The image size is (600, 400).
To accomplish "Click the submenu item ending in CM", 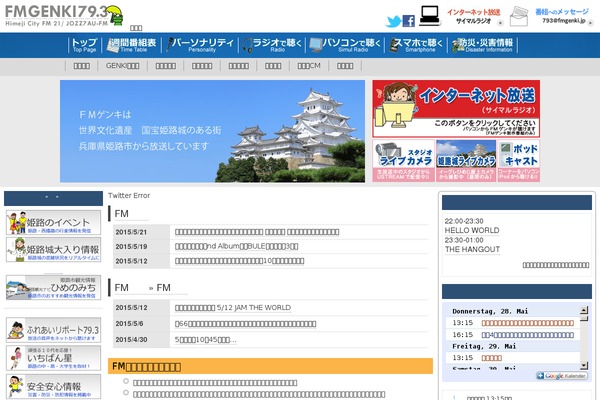I will point(309,66).
